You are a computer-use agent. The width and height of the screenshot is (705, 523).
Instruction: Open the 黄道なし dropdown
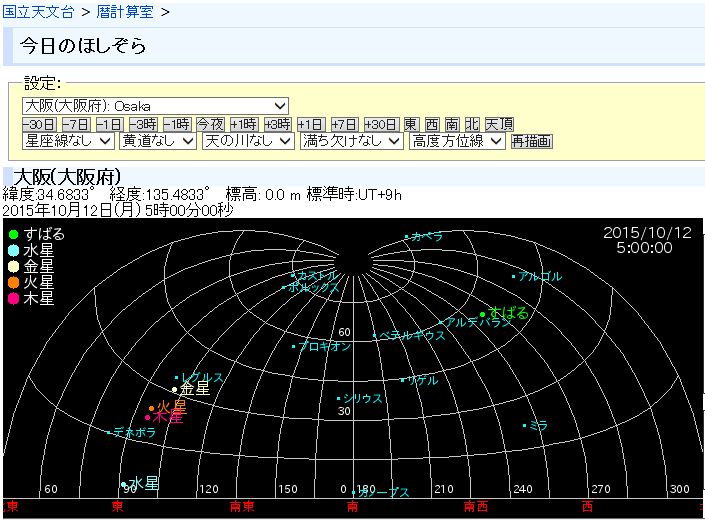click(x=158, y=141)
